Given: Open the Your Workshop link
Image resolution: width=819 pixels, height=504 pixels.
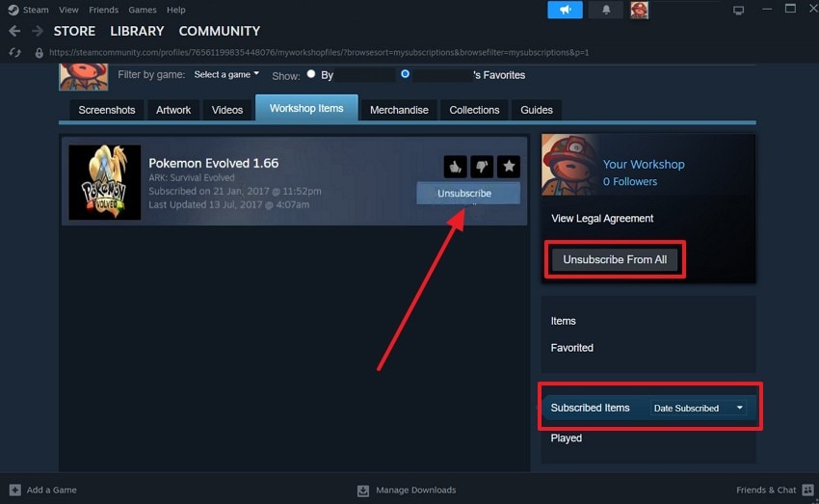Looking at the screenshot, I should point(644,164).
